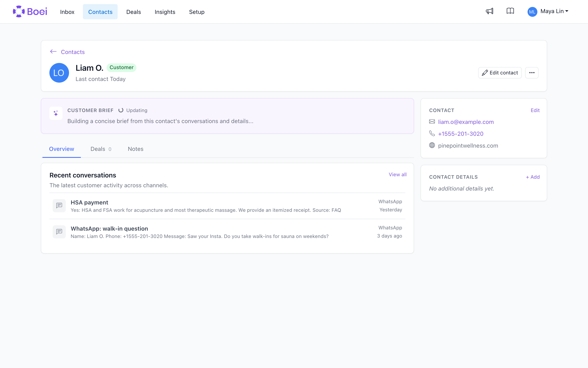
Task: Open the liam.o@example.com email link
Action: point(466,122)
